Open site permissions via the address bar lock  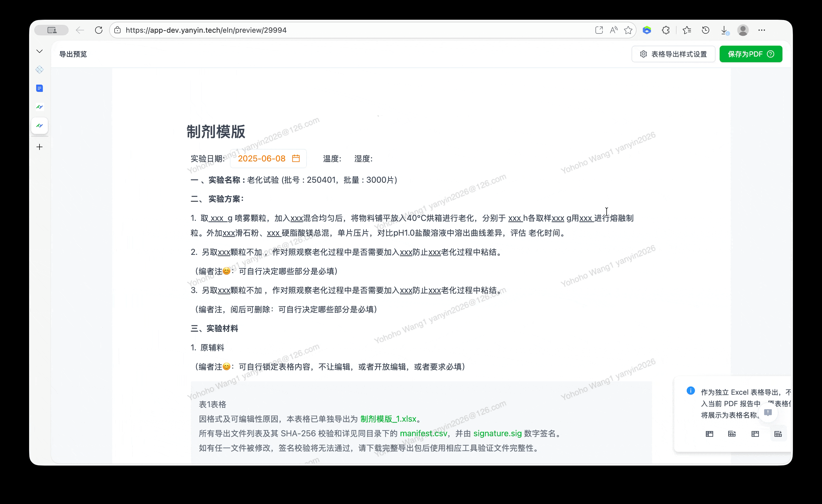tap(117, 30)
